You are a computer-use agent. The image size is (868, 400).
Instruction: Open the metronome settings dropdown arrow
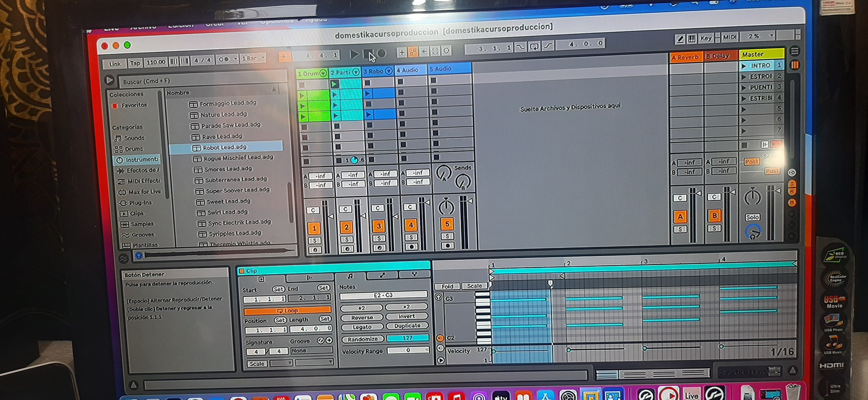(x=235, y=59)
